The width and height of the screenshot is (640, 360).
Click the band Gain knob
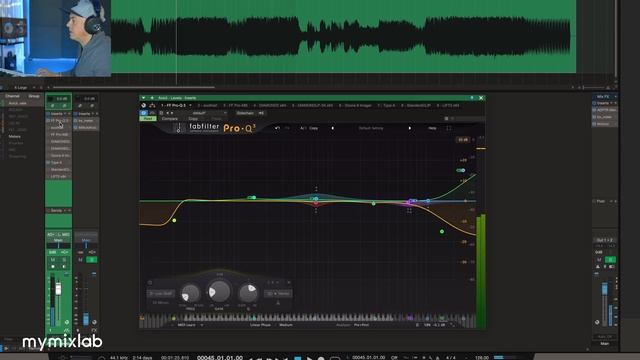click(x=219, y=291)
